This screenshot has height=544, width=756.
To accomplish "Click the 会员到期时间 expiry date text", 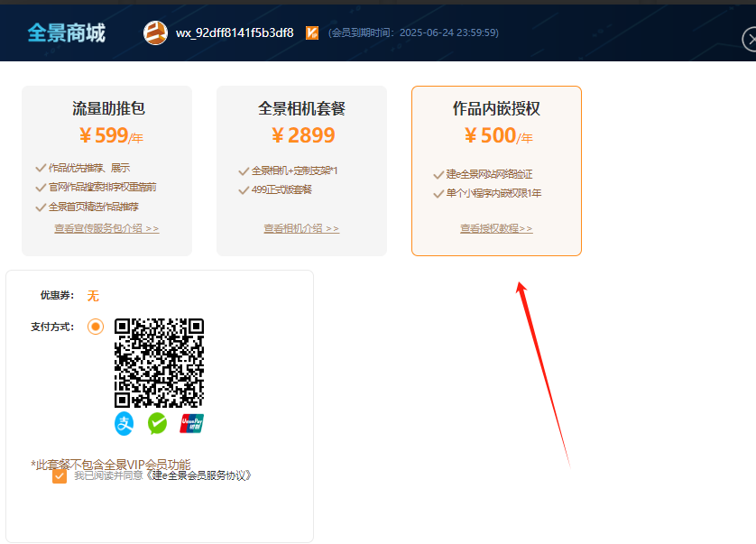I will [x=414, y=32].
